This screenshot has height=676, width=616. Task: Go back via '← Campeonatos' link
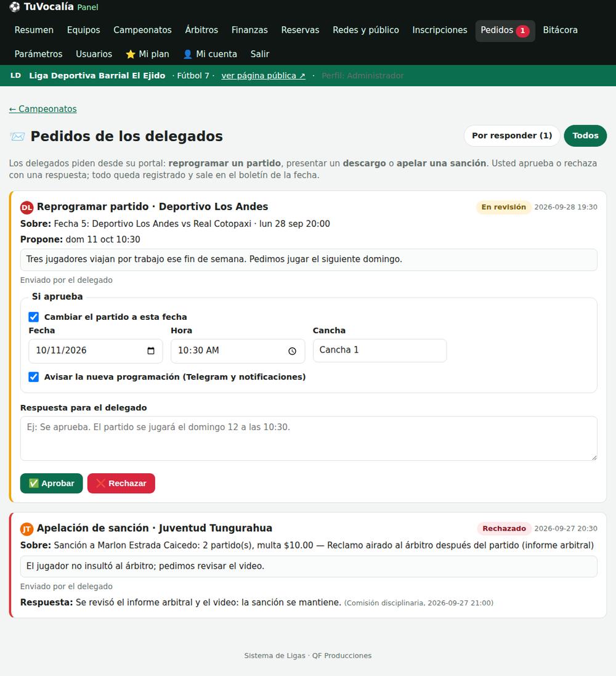tap(43, 109)
